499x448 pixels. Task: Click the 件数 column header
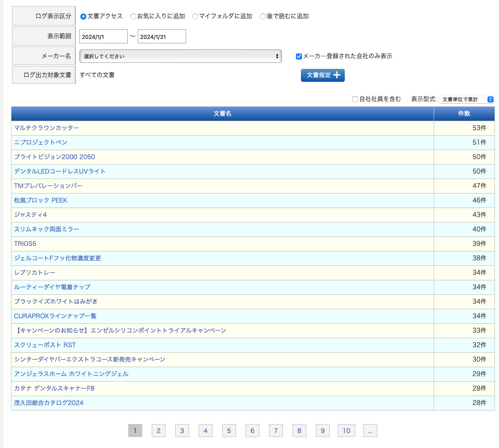pyautogui.click(x=464, y=114)
